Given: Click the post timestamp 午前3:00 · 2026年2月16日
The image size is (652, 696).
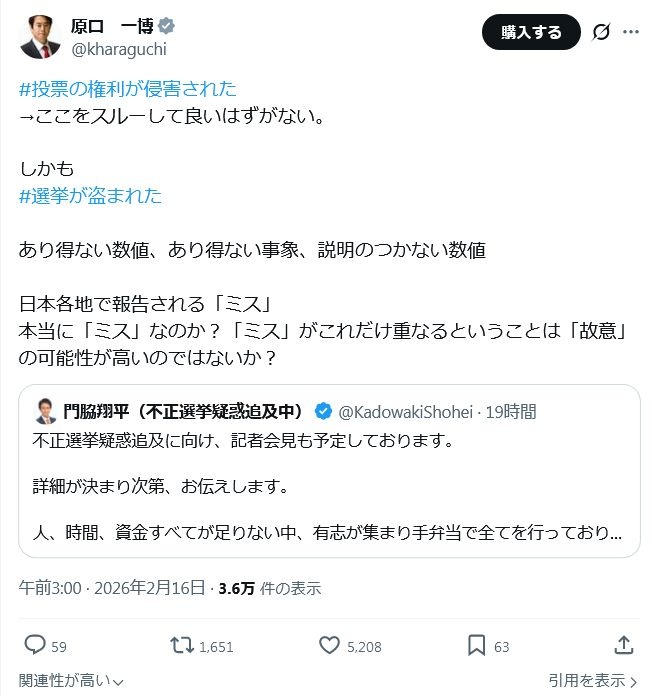Looking at the screenshot, I should pos(113,589).
